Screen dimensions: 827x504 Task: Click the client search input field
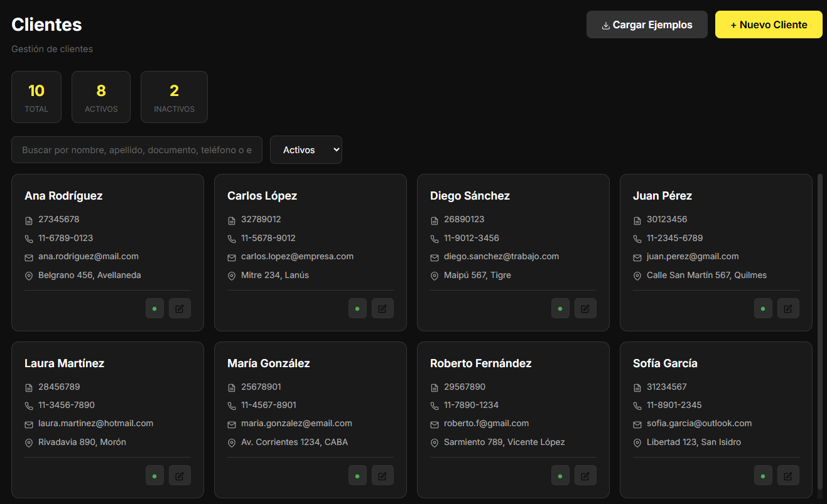coord(137,150)
